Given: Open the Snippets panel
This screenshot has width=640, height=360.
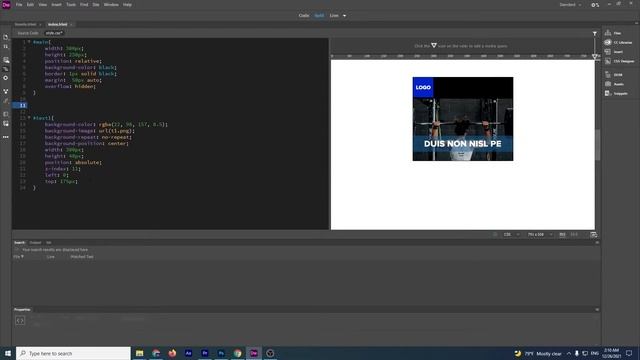Looking at the screenshot, I should point(616,93).
